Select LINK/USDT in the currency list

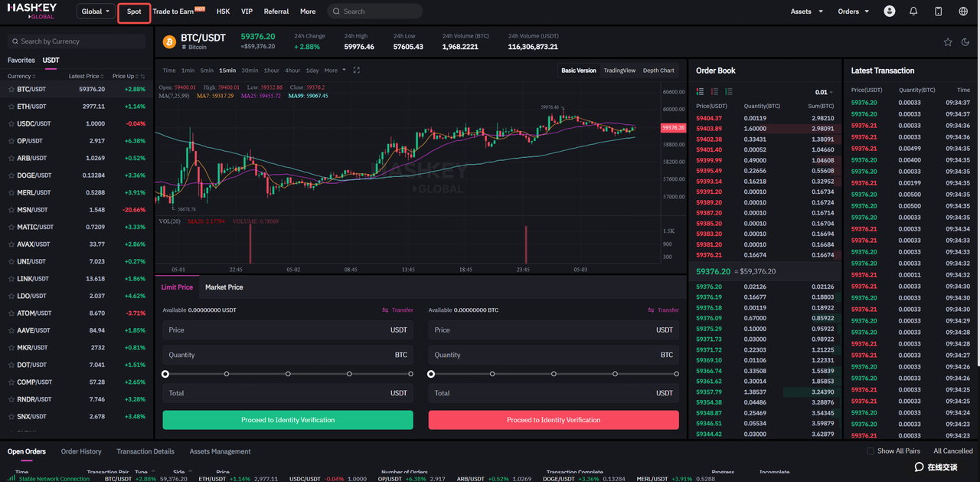click(x=77, y=279)
